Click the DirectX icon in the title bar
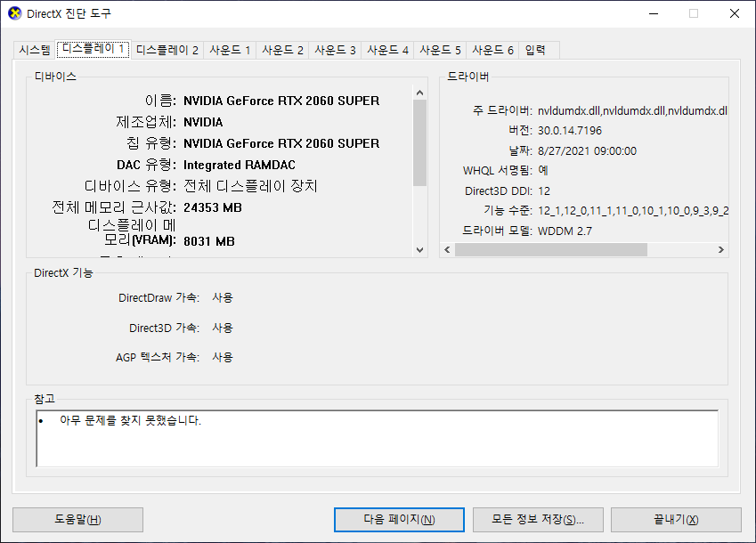This screenshot has height=543, width=756. (x=15, y=13)
